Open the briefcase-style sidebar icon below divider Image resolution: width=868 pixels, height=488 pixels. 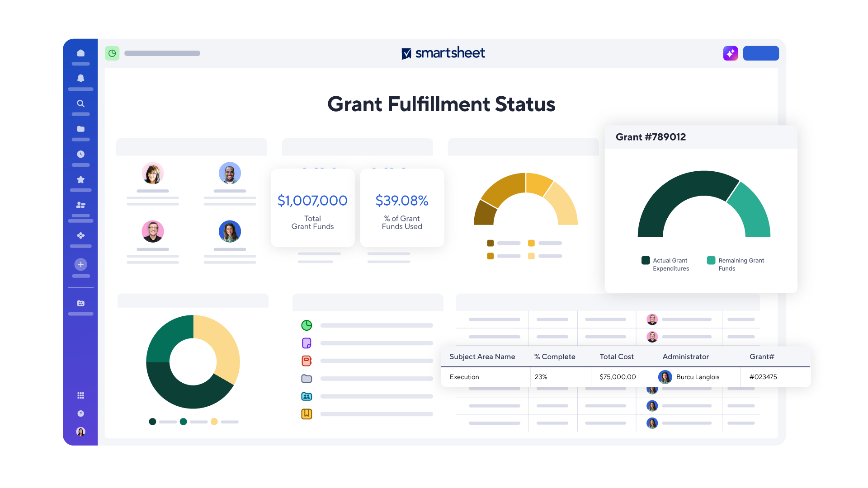click(80, 303)
